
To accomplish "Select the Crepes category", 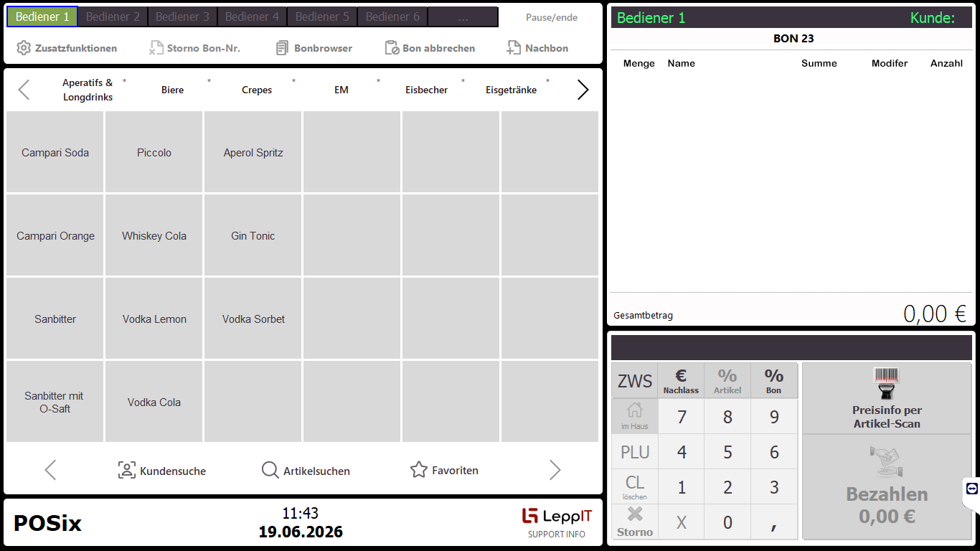I will click(x=257, y=90).
